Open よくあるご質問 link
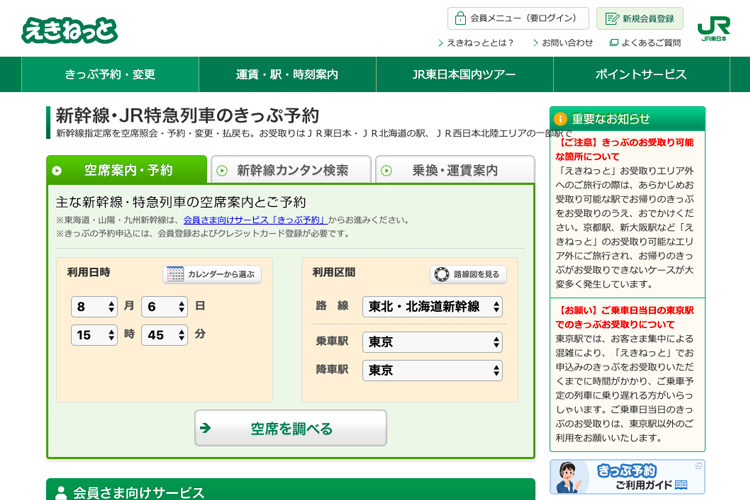The image size is (750, 500). click(x=645, y=43)
